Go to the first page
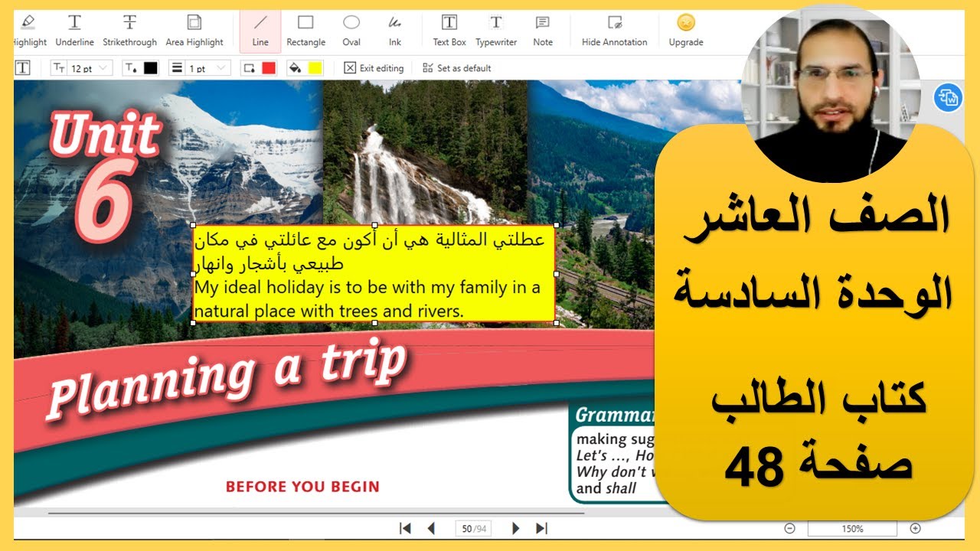The image size is (980, 551). [x=406, y=528]
